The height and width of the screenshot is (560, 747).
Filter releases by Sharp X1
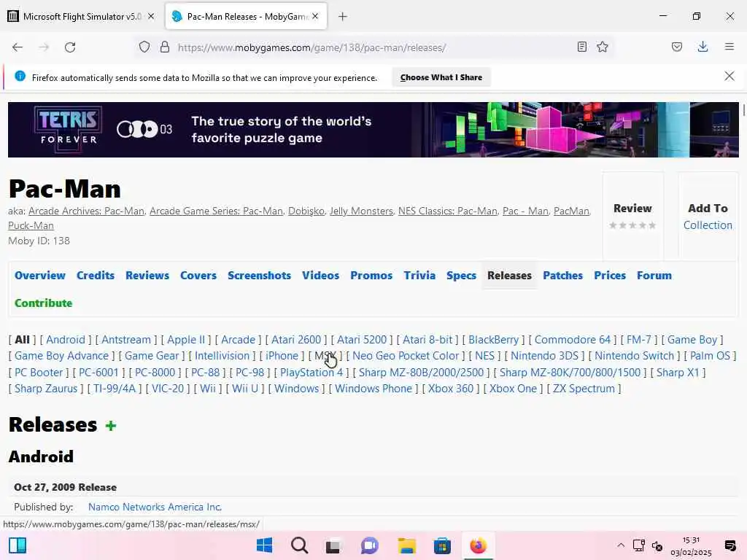tap(678, 373)
